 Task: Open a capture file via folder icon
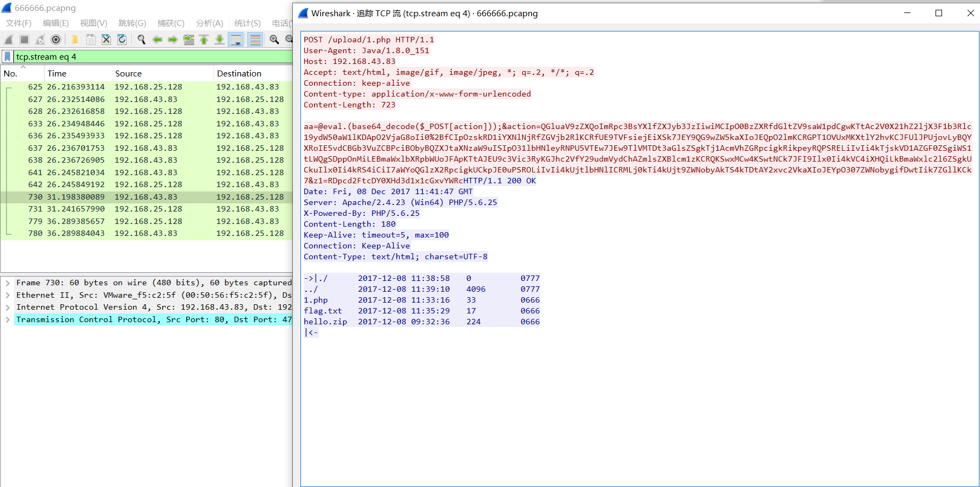tap(75, 40)
